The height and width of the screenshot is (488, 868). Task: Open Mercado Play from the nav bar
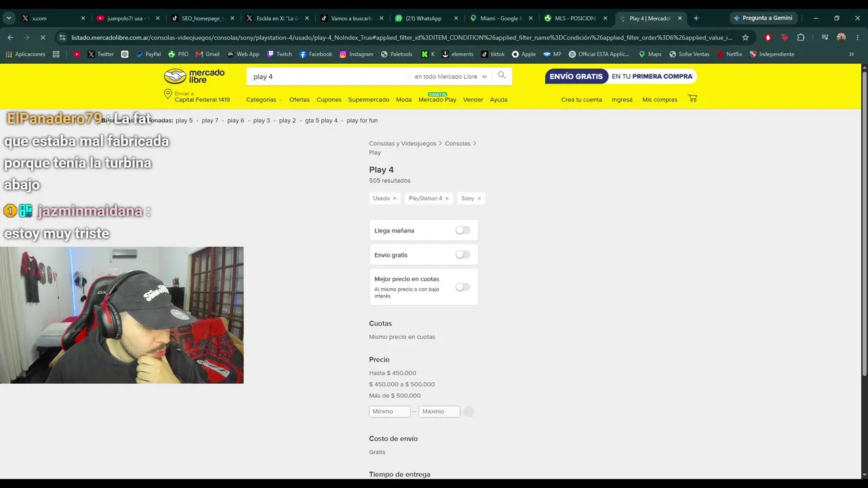click(437, 100)
